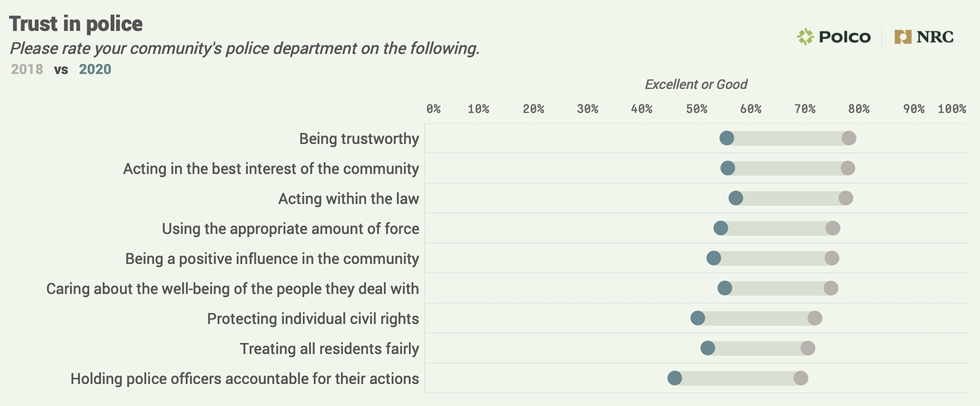The height and width of the screenshot is (406, 980).
Task: Click the Trust in police title
Action: click(76, 24)
